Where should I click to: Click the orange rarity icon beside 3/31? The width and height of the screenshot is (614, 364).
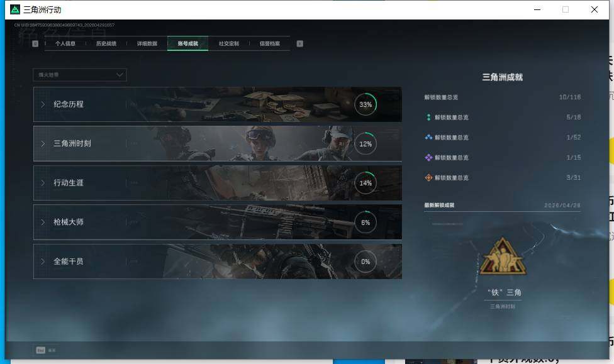[x=428, y=178]
